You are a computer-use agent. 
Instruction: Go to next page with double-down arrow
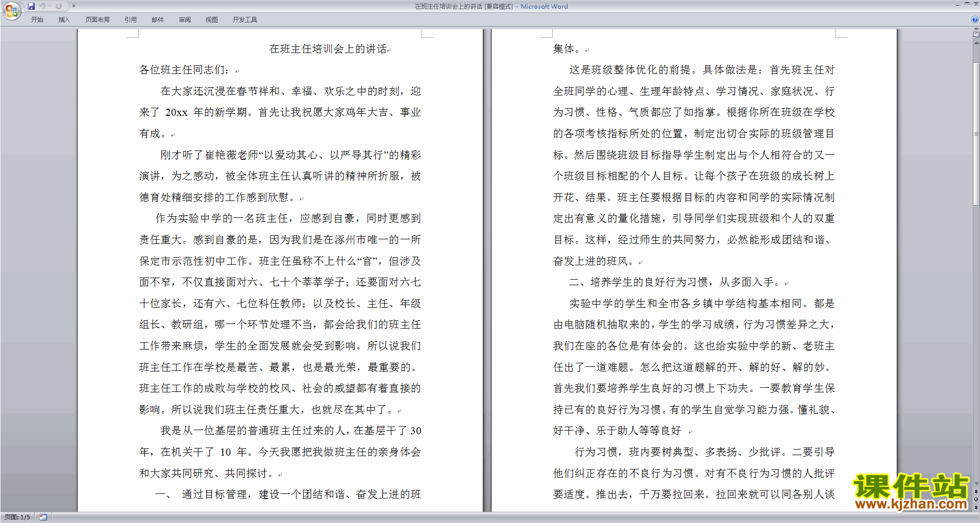point(976,507)
